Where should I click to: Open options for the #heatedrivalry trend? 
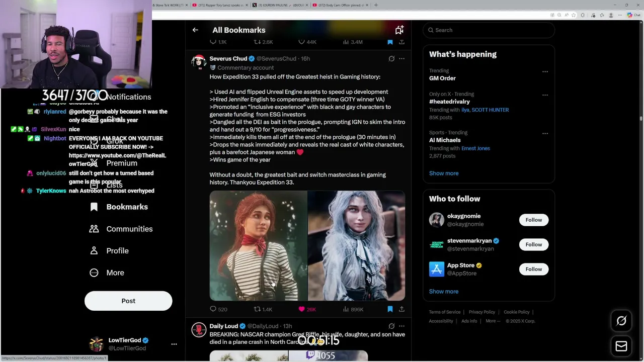pyautogui.click(x=545, y=95)
